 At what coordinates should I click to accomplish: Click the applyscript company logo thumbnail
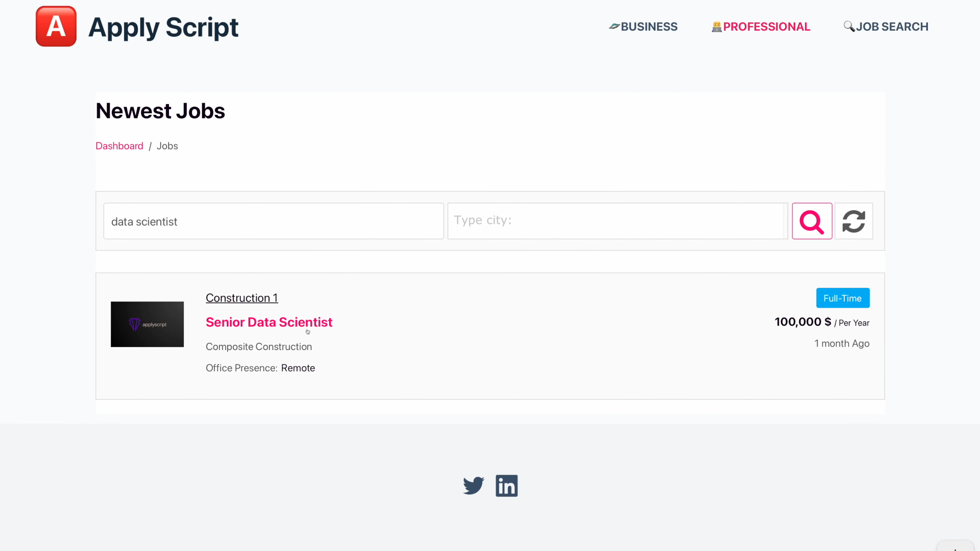click(147, 324)
